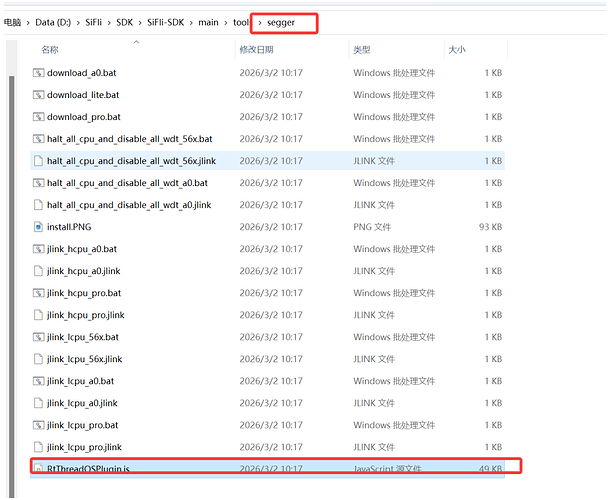Select the jlink_lcpu_a0.bat file name
Viewport: 614px width, 500px height.
80,381
